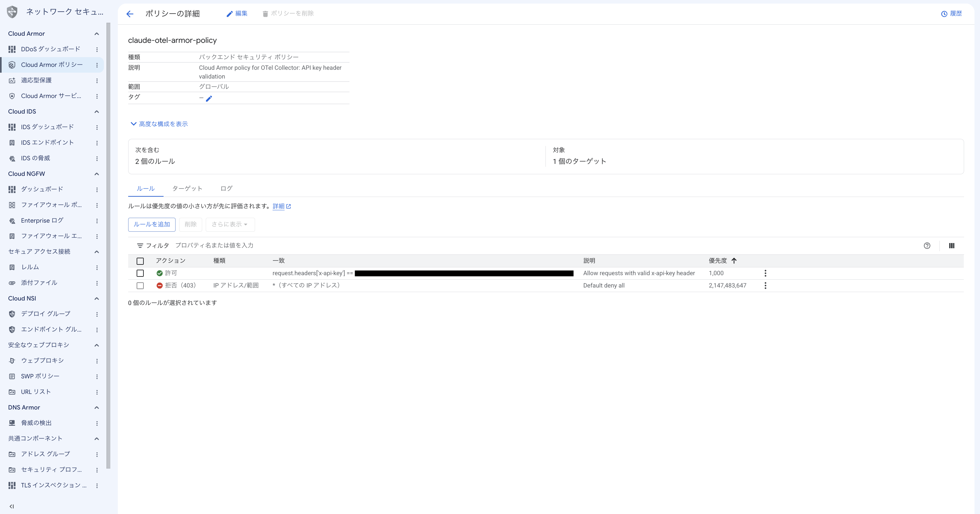Click the filter help question icon
Screen dimensions: 980x514
coord(927,246)
